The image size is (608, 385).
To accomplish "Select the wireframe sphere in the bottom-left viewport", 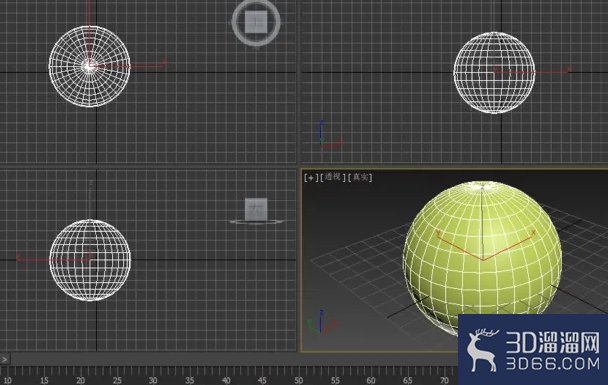I will click(x=90, y=260).
